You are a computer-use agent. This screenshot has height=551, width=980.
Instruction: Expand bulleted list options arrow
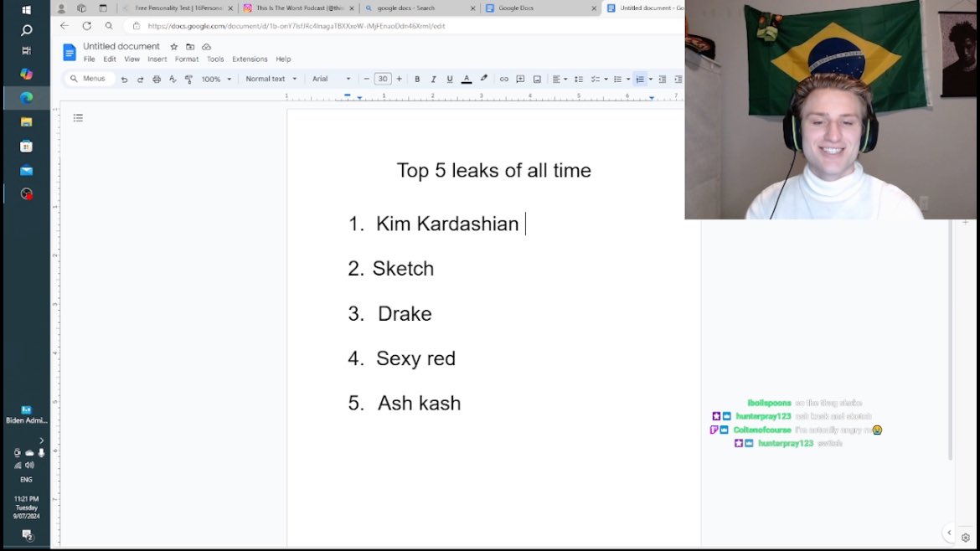pos(628,80)
